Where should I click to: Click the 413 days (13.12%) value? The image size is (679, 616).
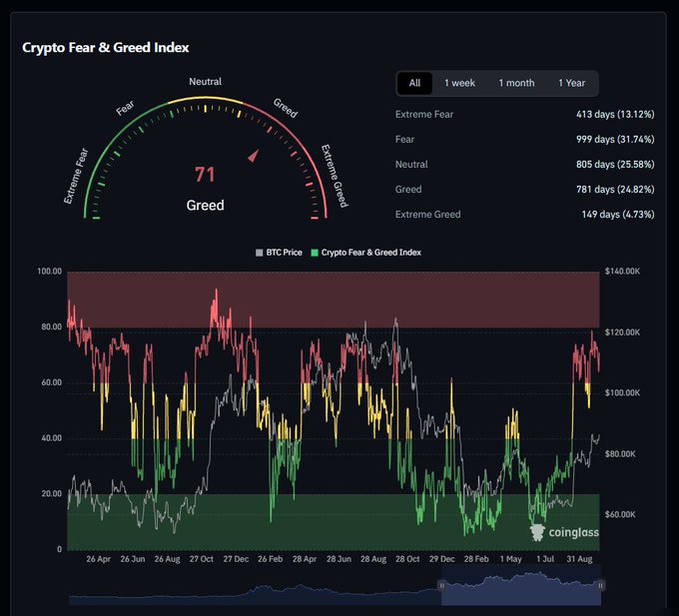click(x=615, y=114)
